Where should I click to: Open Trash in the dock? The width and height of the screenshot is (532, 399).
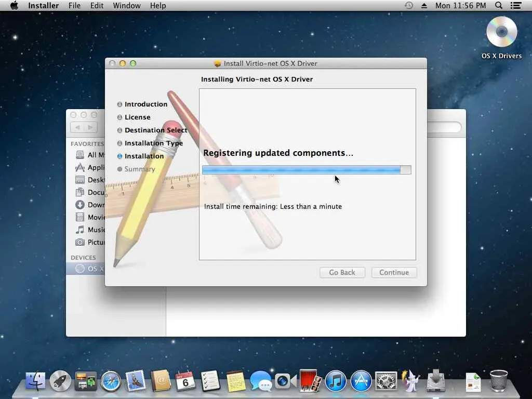[498, 381]
